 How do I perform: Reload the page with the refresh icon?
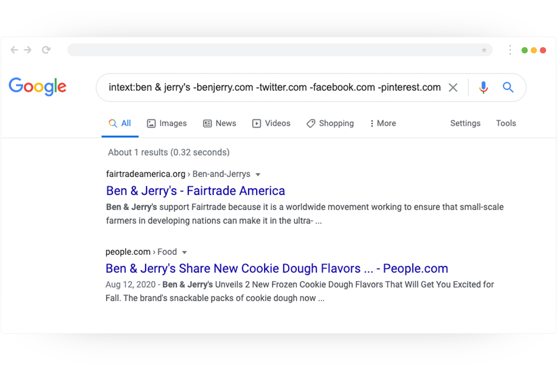46,50
